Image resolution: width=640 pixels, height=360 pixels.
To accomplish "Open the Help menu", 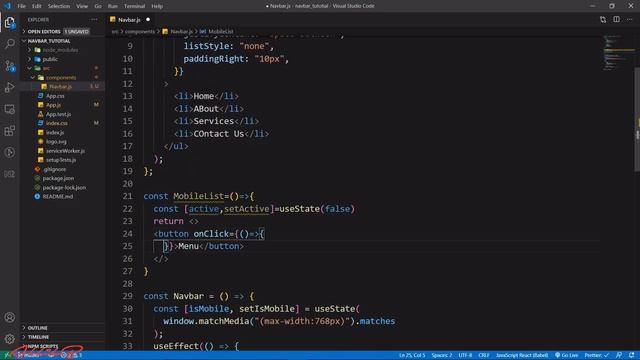I will point(157,6).
